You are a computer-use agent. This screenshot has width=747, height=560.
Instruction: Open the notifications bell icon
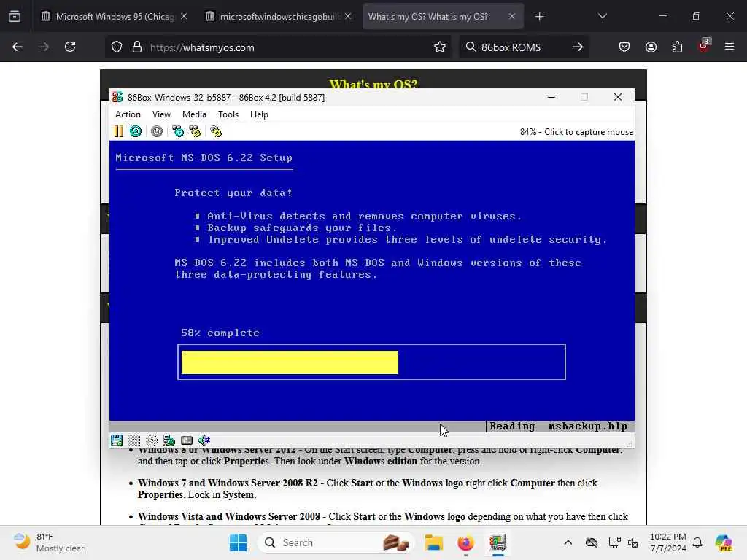coord(697,542)
